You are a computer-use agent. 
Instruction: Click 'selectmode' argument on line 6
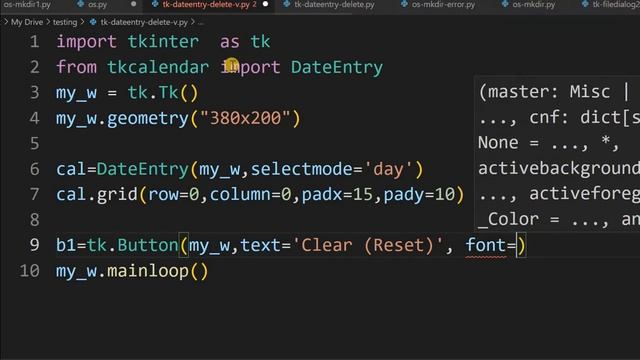click(301, 169)
